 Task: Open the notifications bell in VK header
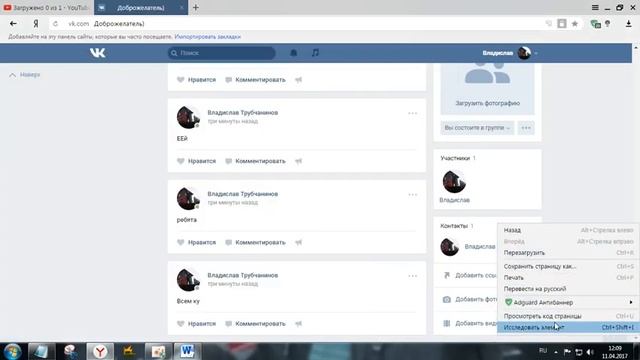[293, 53]
